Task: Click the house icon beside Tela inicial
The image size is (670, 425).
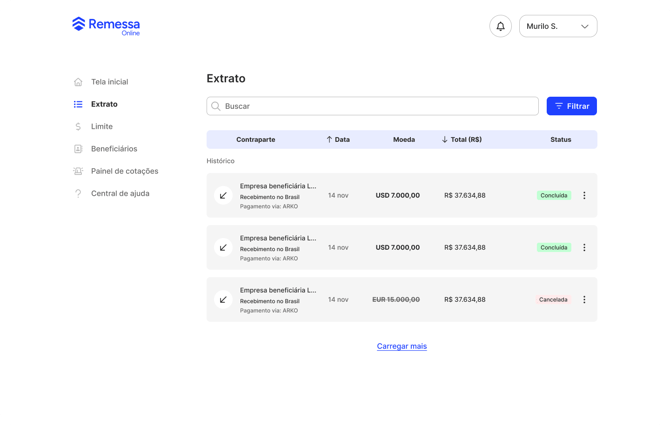Action: [78, 82]
